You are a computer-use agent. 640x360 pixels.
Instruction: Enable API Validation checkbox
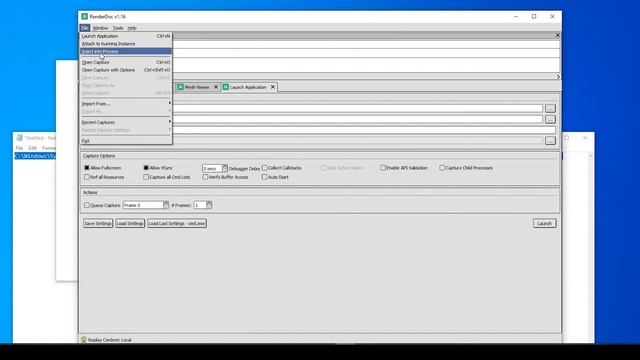pyautogui.click(x=383, y=168)
